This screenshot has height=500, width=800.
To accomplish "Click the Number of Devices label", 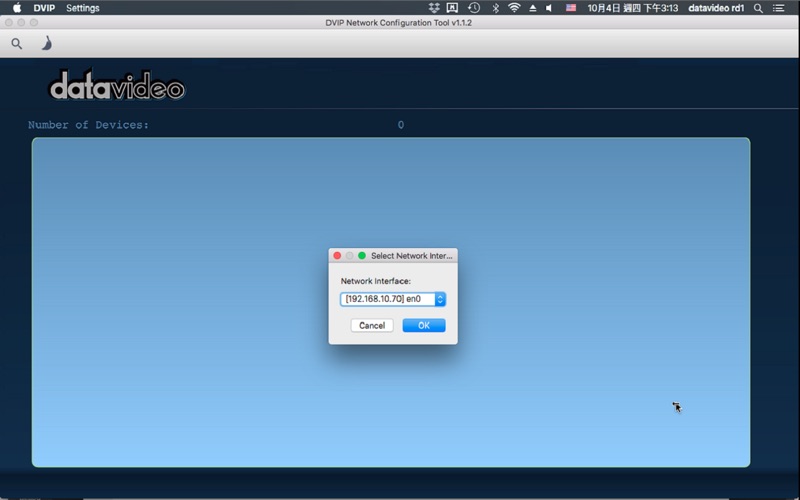I will coord(88,125).
